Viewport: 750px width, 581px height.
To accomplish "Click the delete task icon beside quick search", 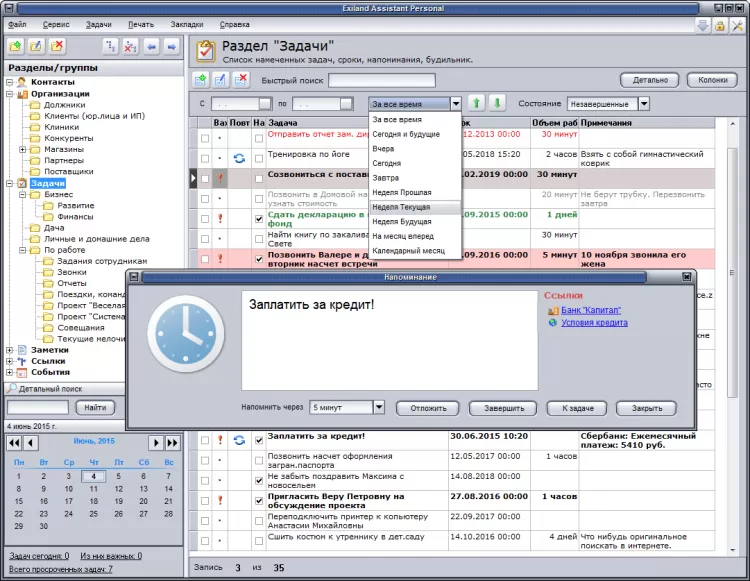I will click(242, 80).
